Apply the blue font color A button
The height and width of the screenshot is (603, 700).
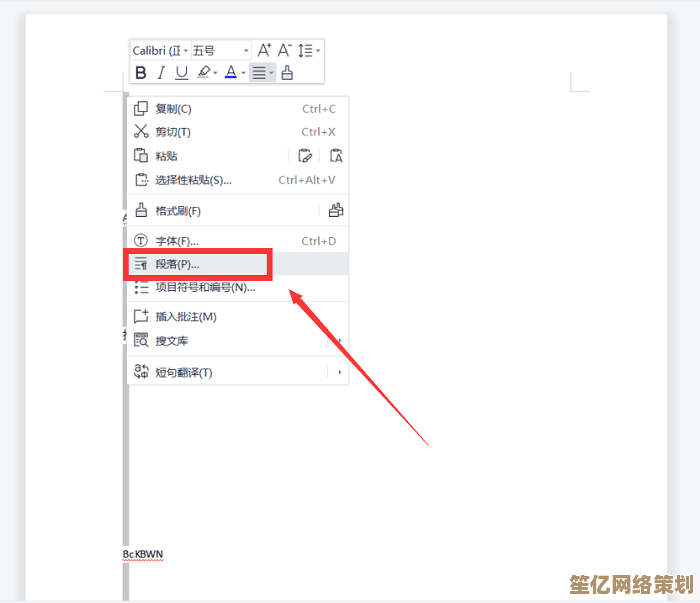tap(230, 72)
